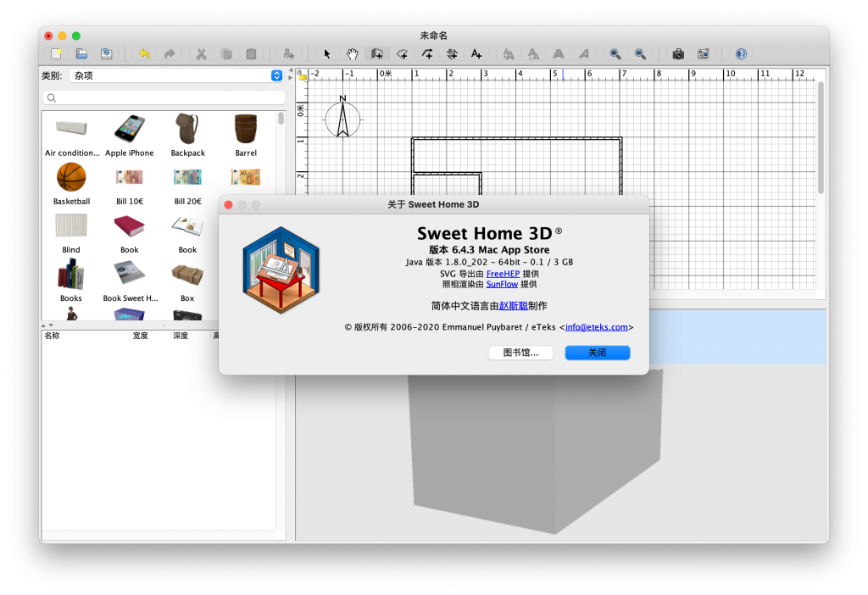Open the FreeHEP link
The width and height of the screenshot is (868, 595).
[x=503, y=274]
